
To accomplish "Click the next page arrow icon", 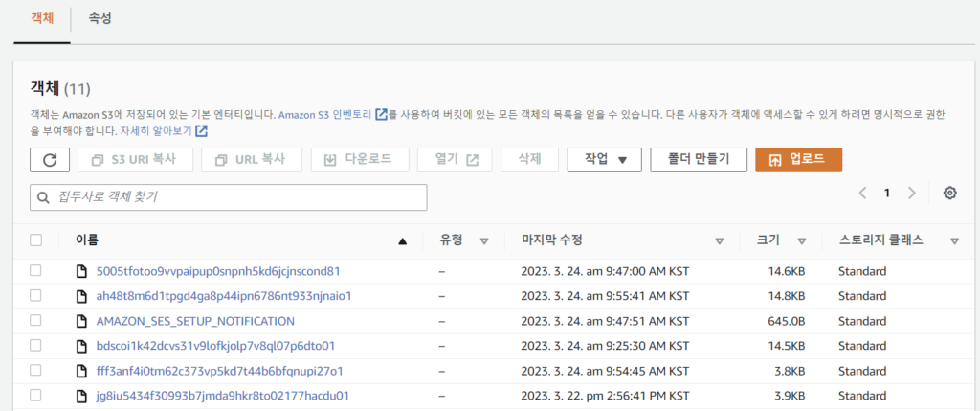I will [x=911, y=194].
